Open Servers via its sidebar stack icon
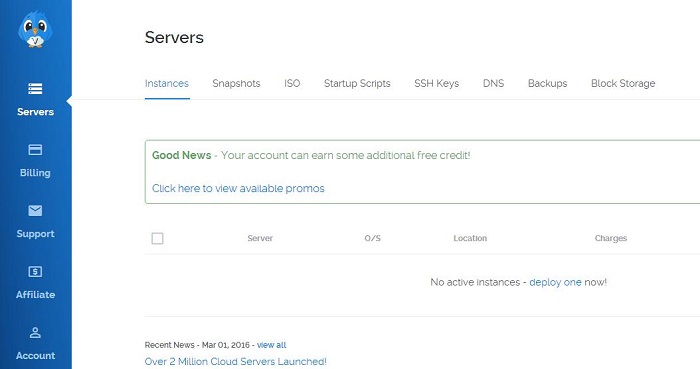 coord(35,89)
